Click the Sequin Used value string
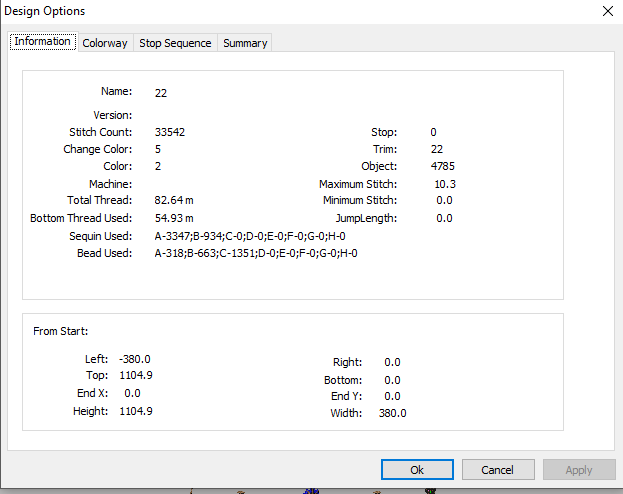 click(x=250, y=236)
